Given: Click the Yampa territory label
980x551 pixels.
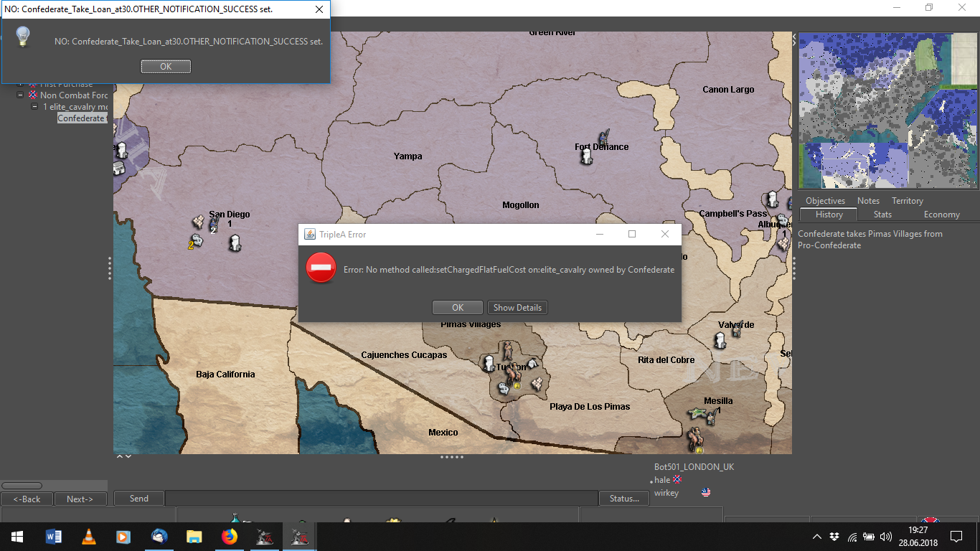Looking at the screenshot, I should click(407, 156).
